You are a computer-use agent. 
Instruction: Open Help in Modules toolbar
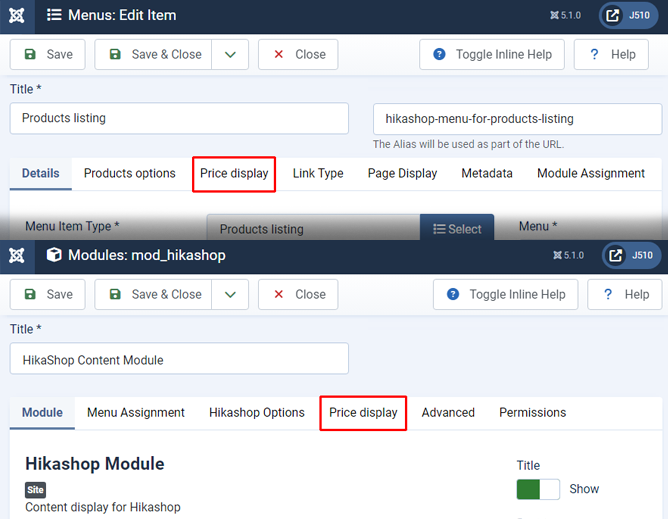pos(625,294)
